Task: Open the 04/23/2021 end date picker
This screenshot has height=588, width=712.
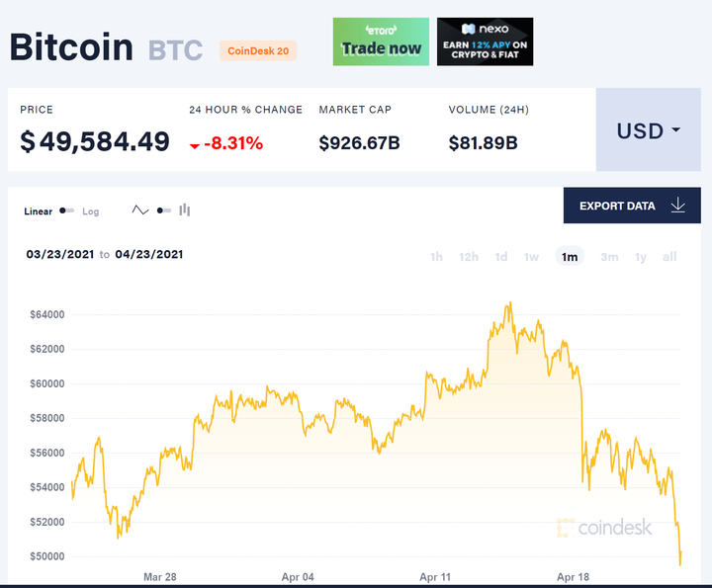Action: click(149, 254)
